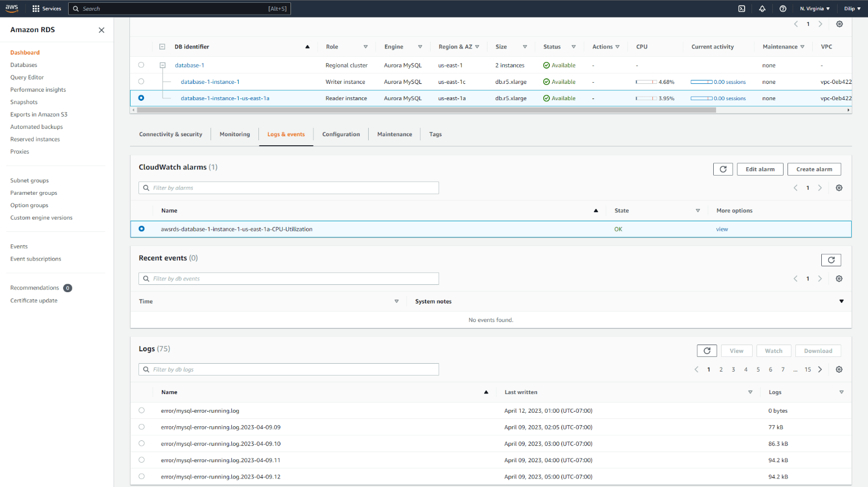Open the help question mark icon
The height and width of the screenshot is (487, 868).
coord(783,8)
